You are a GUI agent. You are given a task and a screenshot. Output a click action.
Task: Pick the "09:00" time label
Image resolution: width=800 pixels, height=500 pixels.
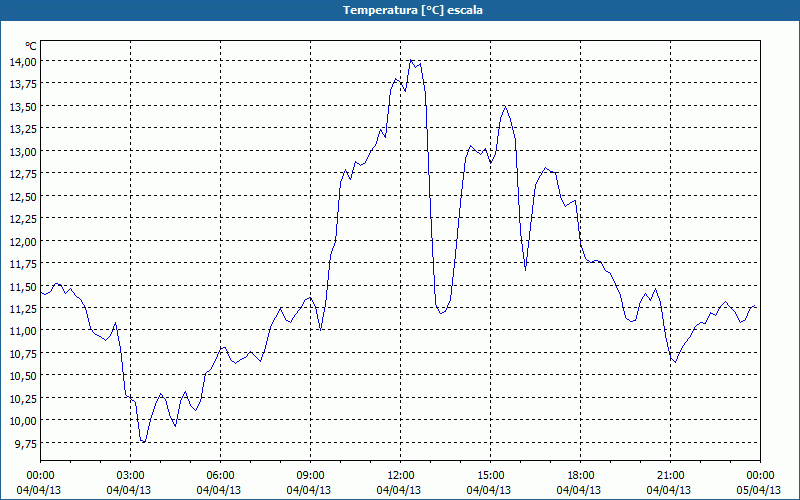click(x=310, y=476)
